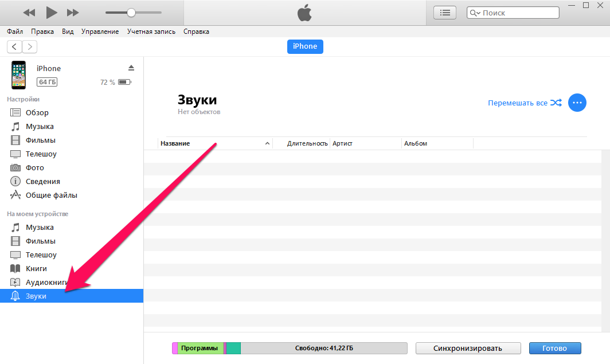The image size is (610, 364).
Task: Click the camera icon for Фото
Action: coord(15,167)
